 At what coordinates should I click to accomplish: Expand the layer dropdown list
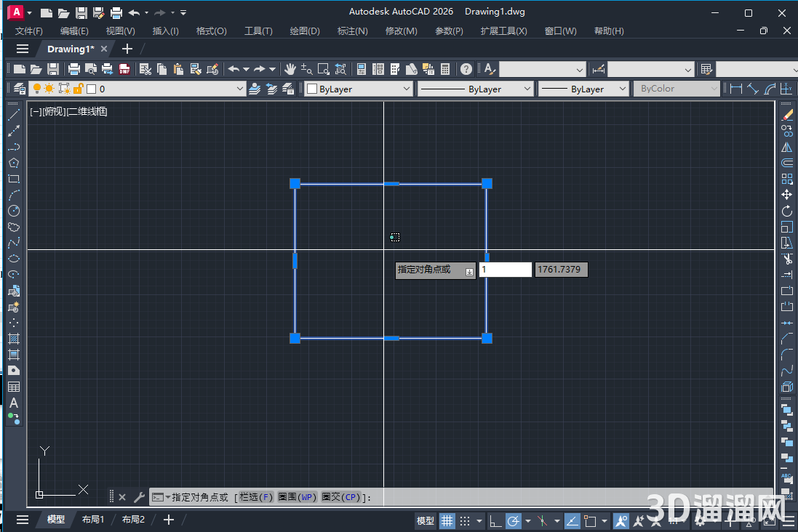click(240, 89)
